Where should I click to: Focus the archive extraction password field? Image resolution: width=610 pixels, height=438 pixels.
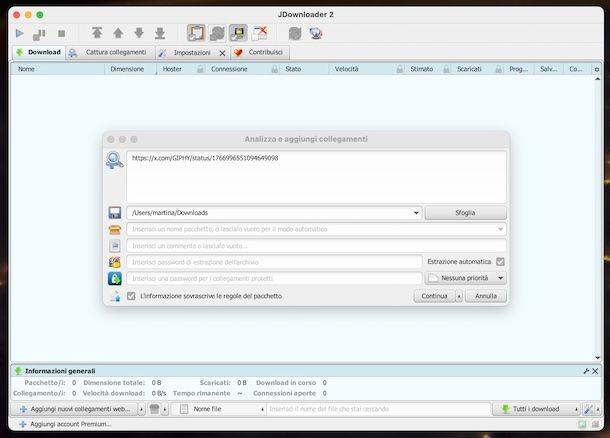(x=274, y=262)
